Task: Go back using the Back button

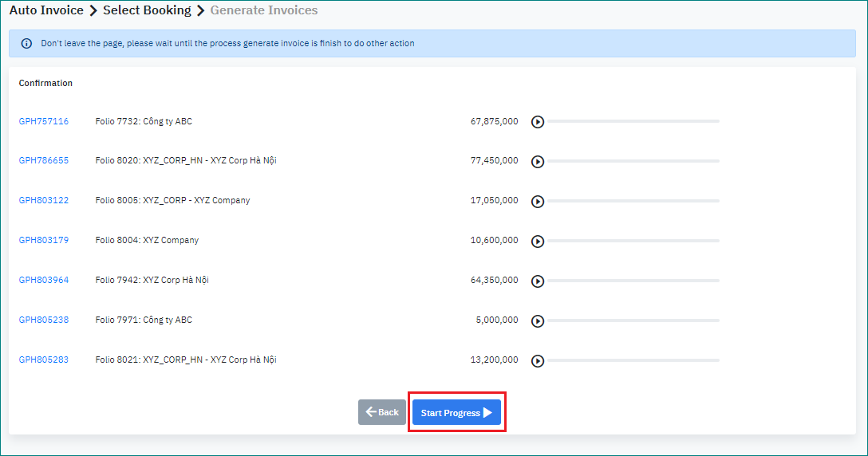Action: click(x=382, y=412)
